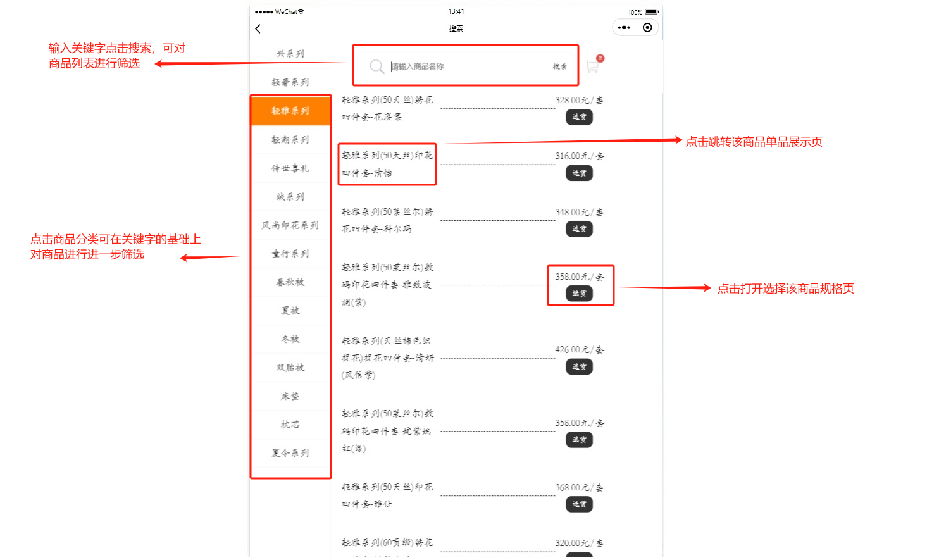Tap the back arrow in header

258,28
